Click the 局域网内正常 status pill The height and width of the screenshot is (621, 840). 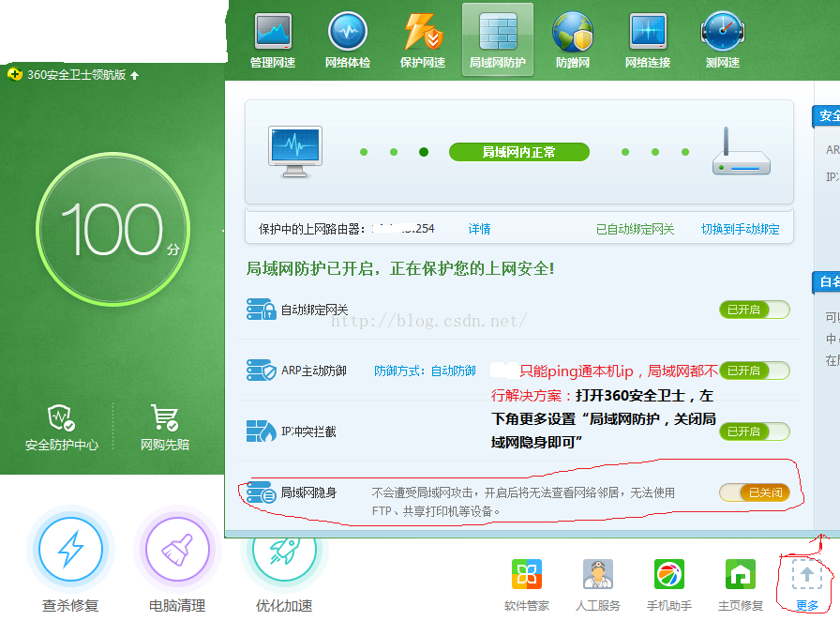tap(519, 152)
